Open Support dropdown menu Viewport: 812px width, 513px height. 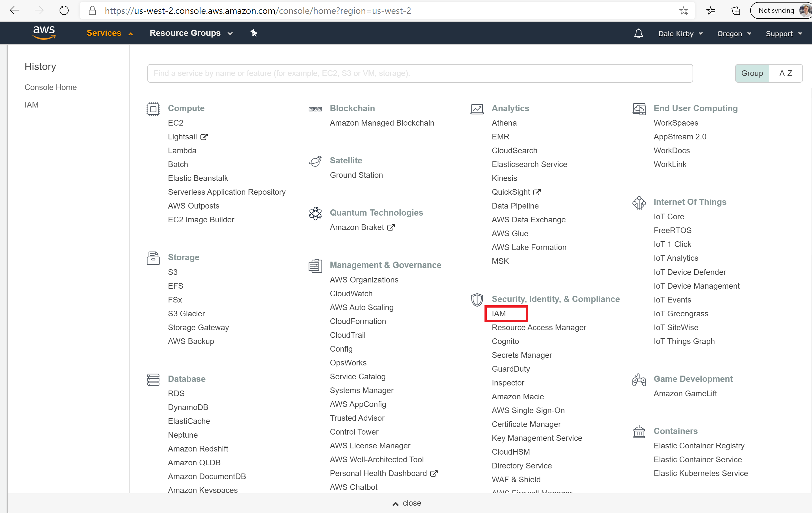pyautogui.click(x=784, y=33)
